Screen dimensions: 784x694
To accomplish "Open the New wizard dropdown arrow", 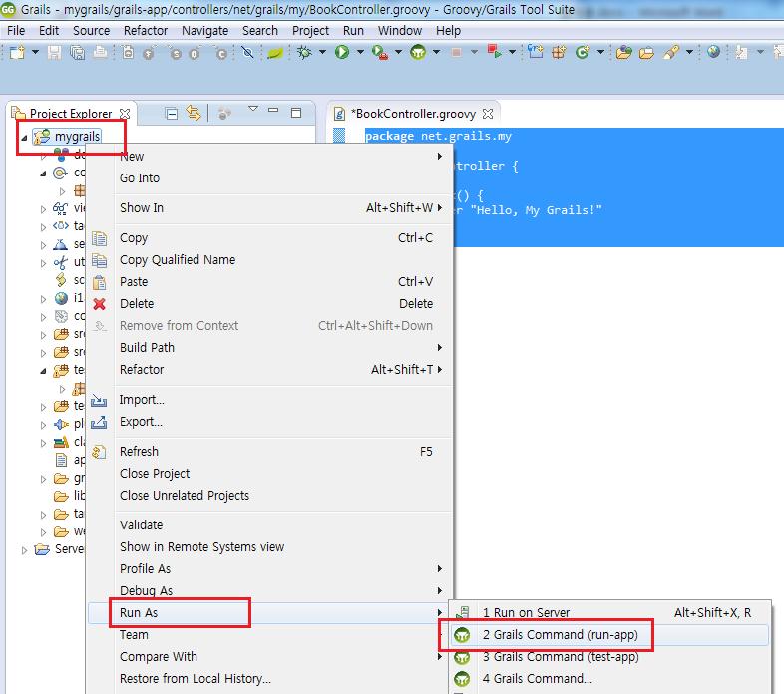I will 35,52.
